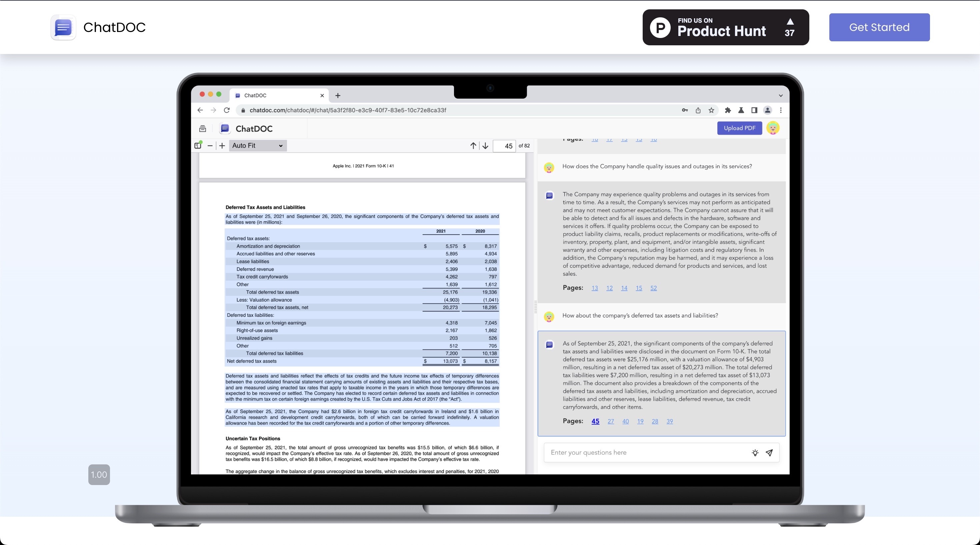This screenshot has height=545, width=980.
Task: Click the ChatDOC logo icon in page header
Action: pyautogui.click(x=63, y=27)
